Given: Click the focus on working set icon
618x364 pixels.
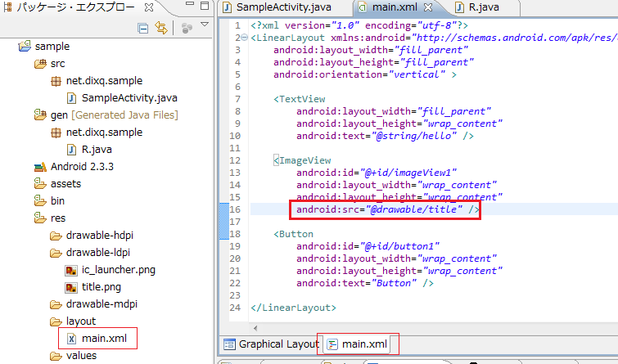Looking at the screenshot, I should [187, 28].
